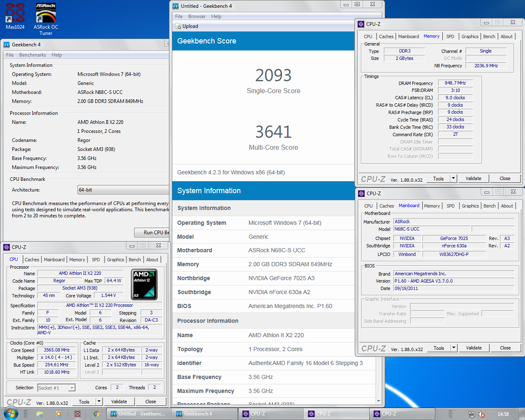
Task: Switch to SPD tab in CPU-Z Memory window
Action: [x=450, y=37]
